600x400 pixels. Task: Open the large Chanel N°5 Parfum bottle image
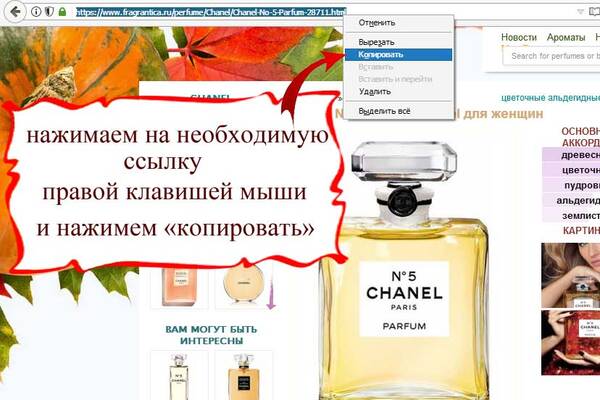tap(404, 270)
